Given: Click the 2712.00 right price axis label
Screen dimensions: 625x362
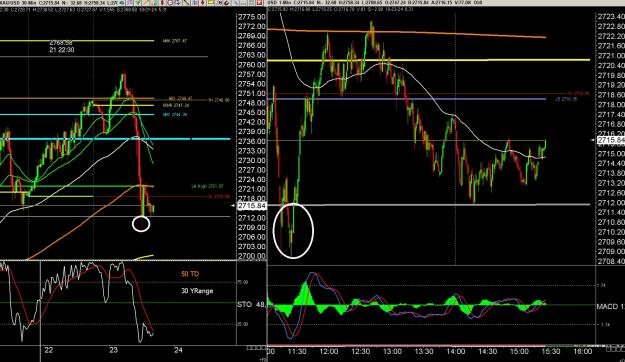Looking at the screenshot, I should (x=611, y=203).
